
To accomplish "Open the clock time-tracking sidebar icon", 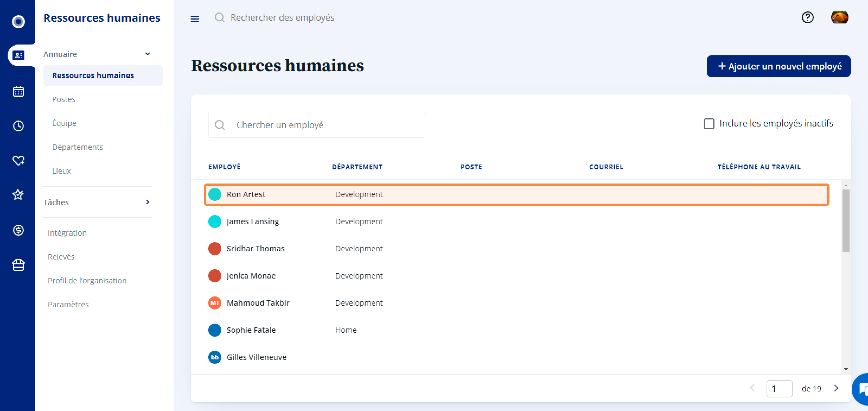I will pos(18,126).
